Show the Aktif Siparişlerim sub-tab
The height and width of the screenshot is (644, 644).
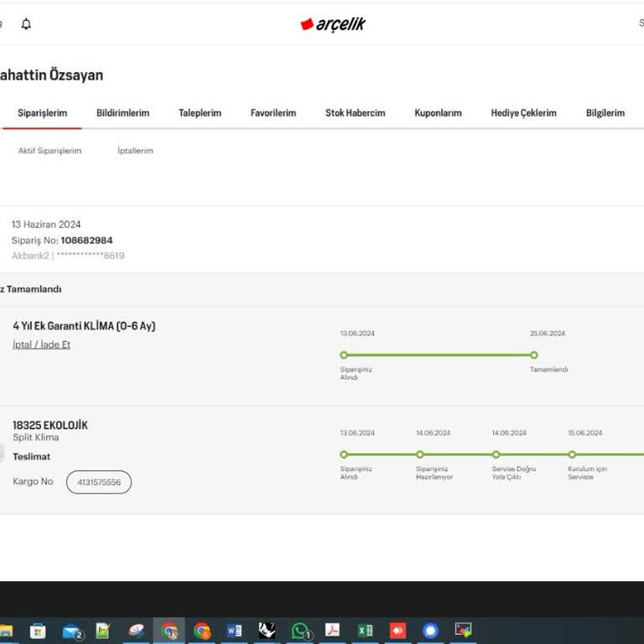pyautogui.click(x=49, y=151)
